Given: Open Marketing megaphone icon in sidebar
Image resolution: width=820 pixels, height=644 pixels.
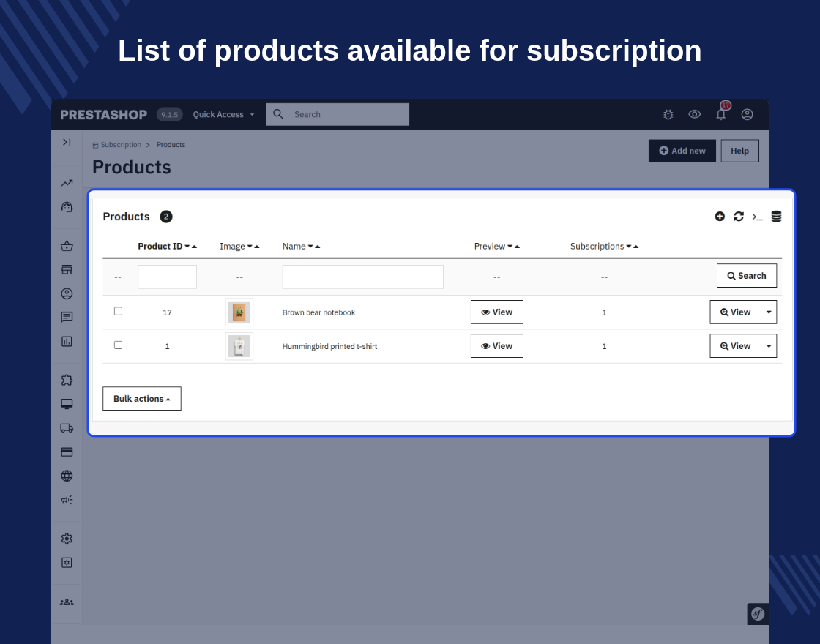Looking at the screenshot, I should 67,500.
